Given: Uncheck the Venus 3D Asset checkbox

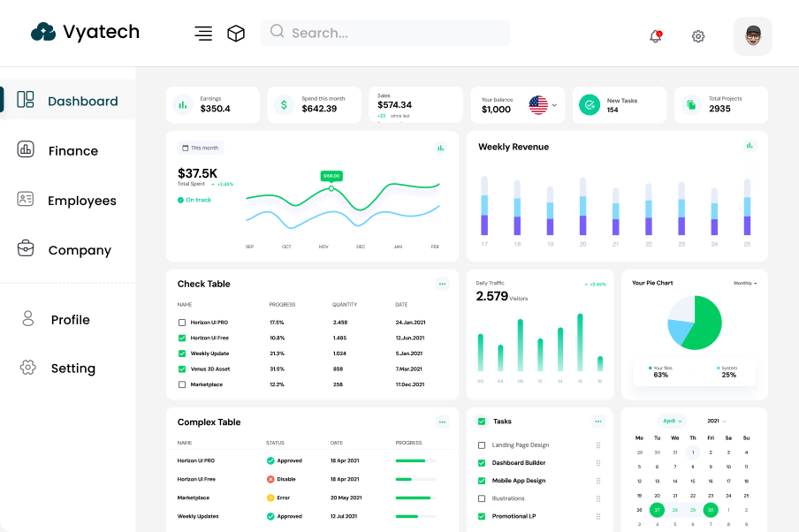Looking at the screenshot, I should tap(182, 369).
